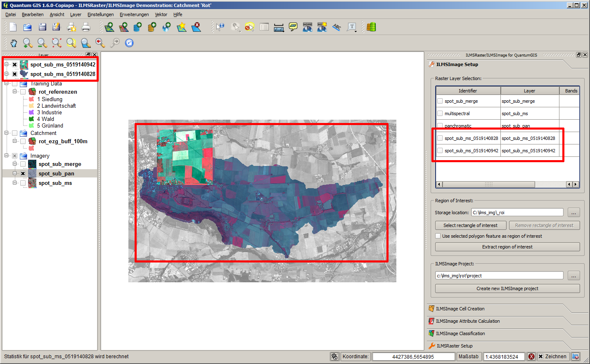Click 'Extract region of interest' button
The width and height of the screenshot is (590, 364).
tap(507, 247)
